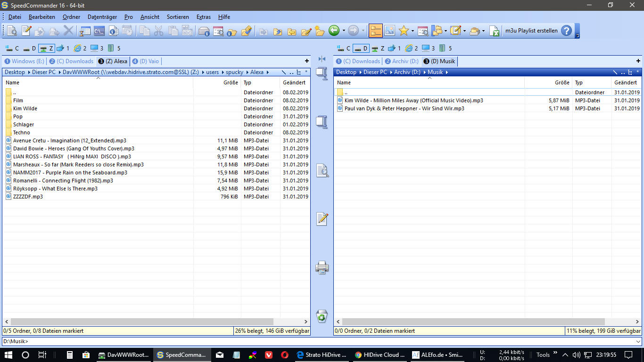Toggle the folder tree view button
The height and width of the screenshot is (362, 644).
(375, 31)
